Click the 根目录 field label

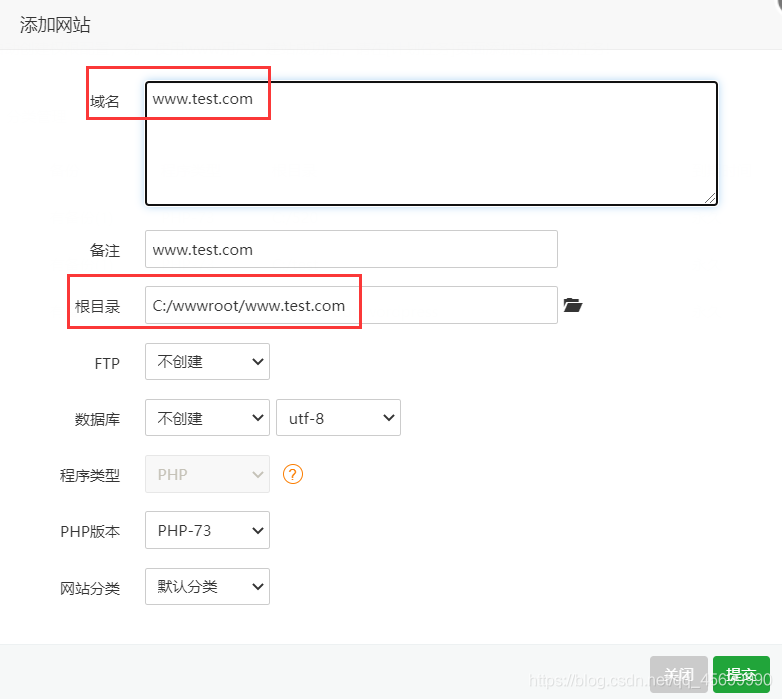pos(97,307)
